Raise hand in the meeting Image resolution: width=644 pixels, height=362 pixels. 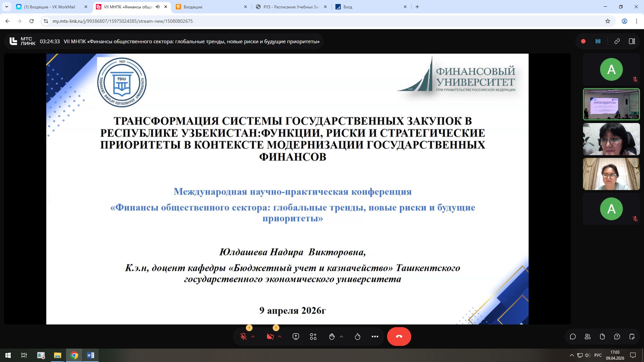pos(332,337)
